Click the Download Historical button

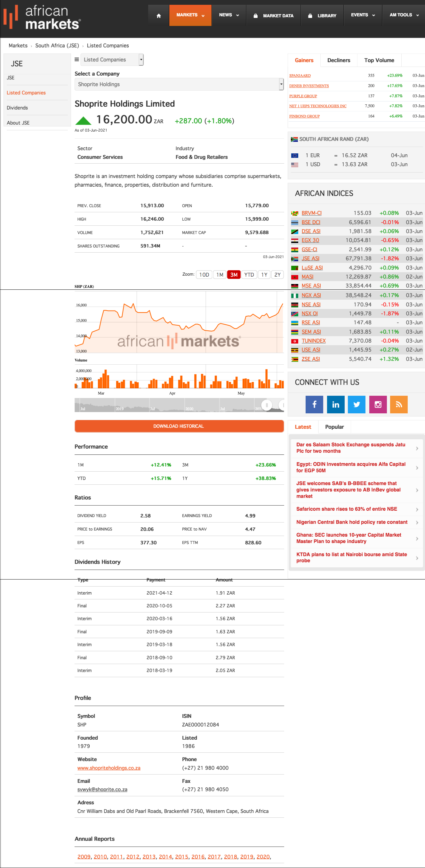tap(179, 426)
